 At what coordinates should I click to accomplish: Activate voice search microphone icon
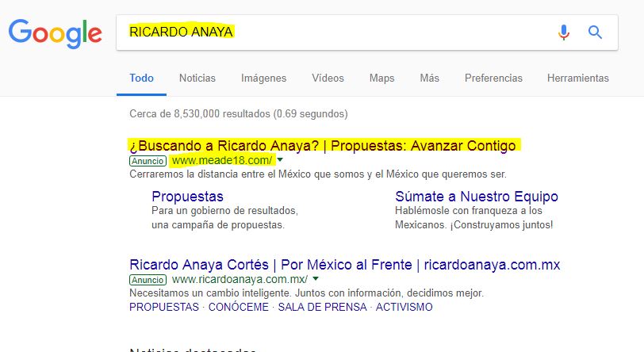[x=563, y=33]
